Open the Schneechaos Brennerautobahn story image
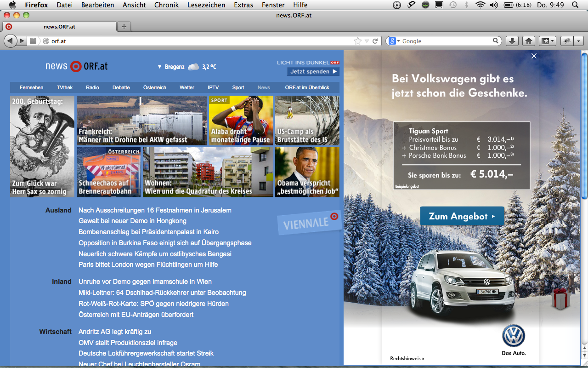The image size is (588, 368). (x=108, y=172)
